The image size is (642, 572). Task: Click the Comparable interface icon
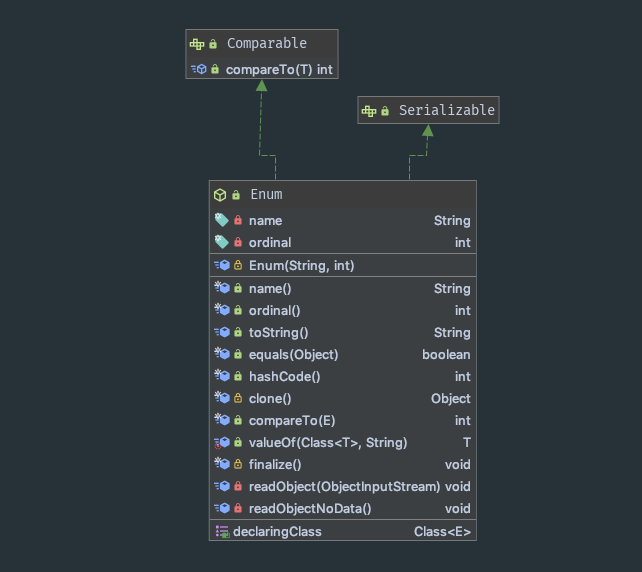(x=197, y=44)
